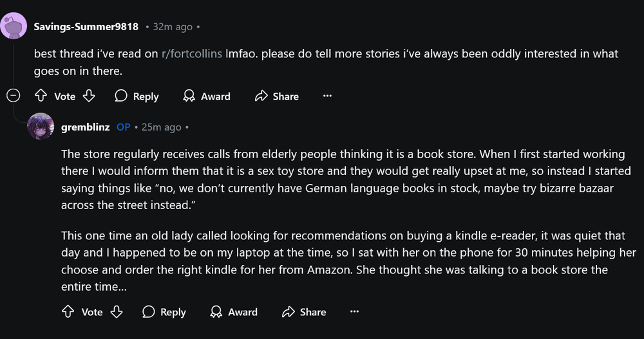The image size is (644, 339).
Task: Collapse the Savings-Summer9818 comment thread
Action: [x=13, y=96]
